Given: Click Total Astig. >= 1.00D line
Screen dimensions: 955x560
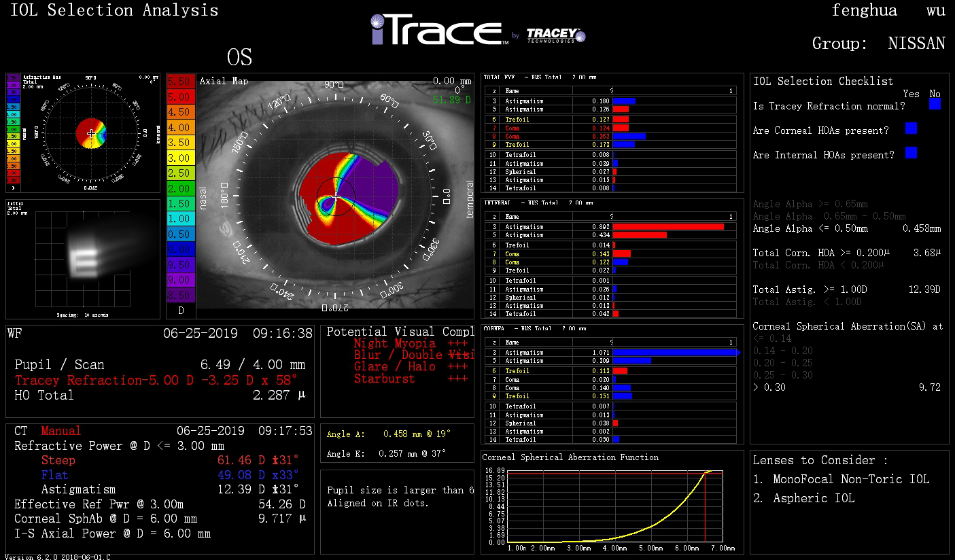Looking at the screenshot, I should (846, 290).
